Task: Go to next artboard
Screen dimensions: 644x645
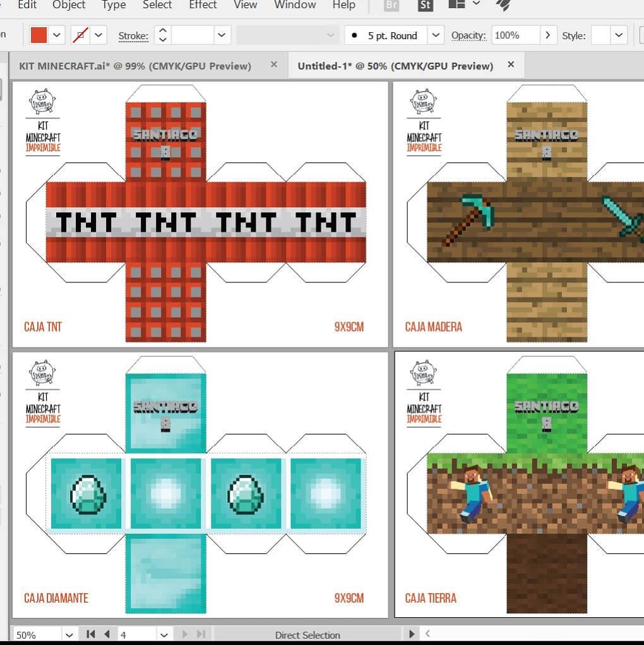Action: tap(184, 634)
